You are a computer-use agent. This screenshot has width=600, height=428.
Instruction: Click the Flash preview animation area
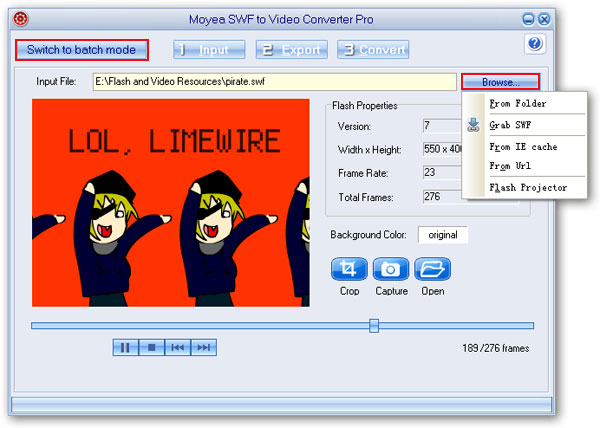171,203
